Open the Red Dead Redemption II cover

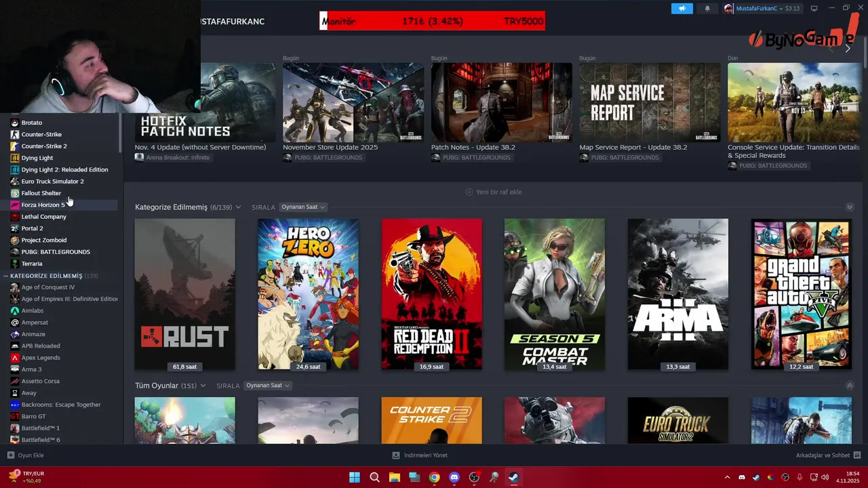(x=432, y=294)
